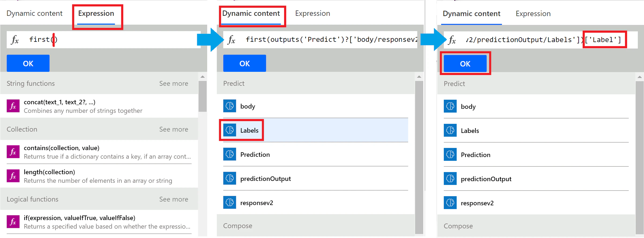Click See more for Logical functions
The height and width of the screenshot is (238, 644).
[x=174, y=199]
